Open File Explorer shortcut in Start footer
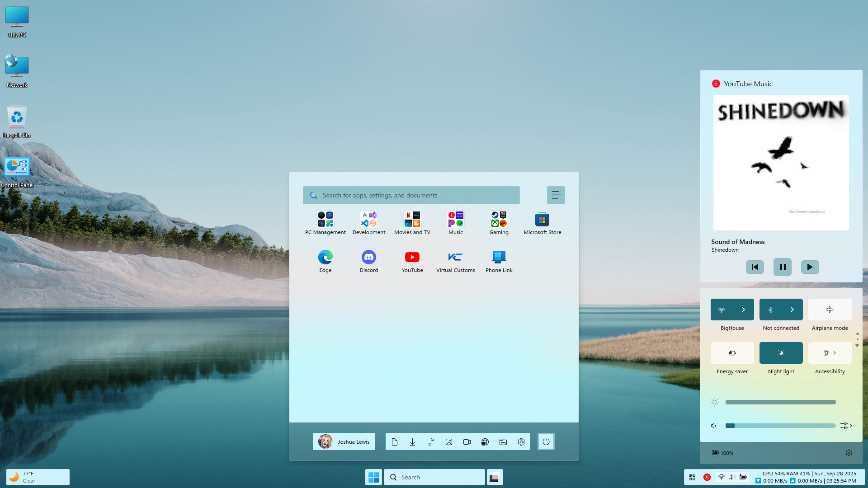868x488 pixels. point(503,442)
